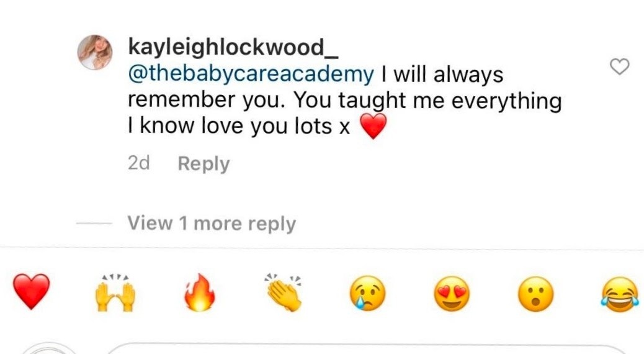Like the comment with the heart outline
This screenshot has width=644, height=354.
pyautogui.click(x=619, y=66)
